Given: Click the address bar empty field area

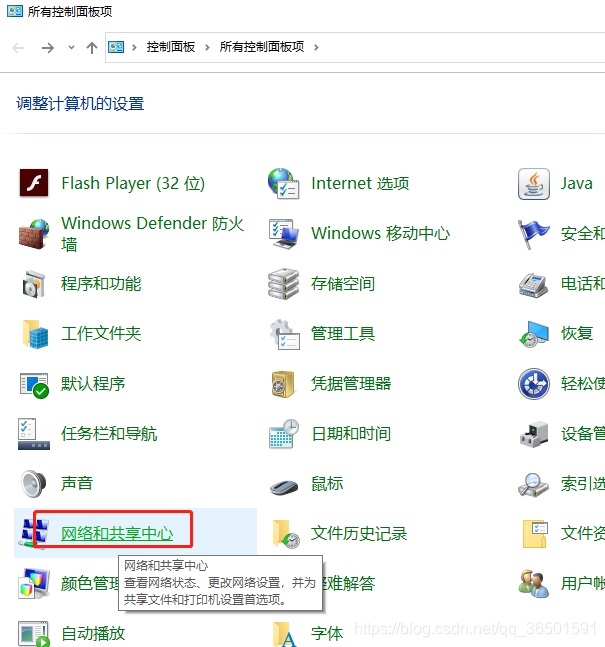Looking at the screenshot, I should click(462, 47).
